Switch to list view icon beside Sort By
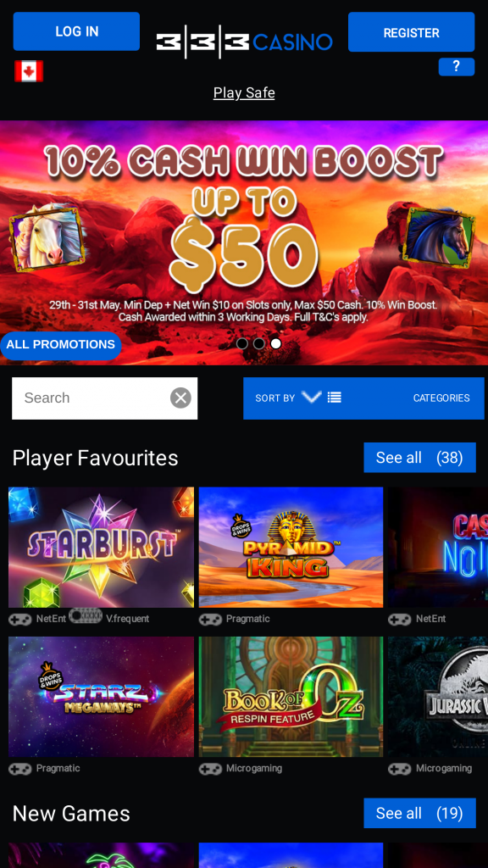Viewport: 488px width, 868px height. pyautogui.click(x=334, y=397)
